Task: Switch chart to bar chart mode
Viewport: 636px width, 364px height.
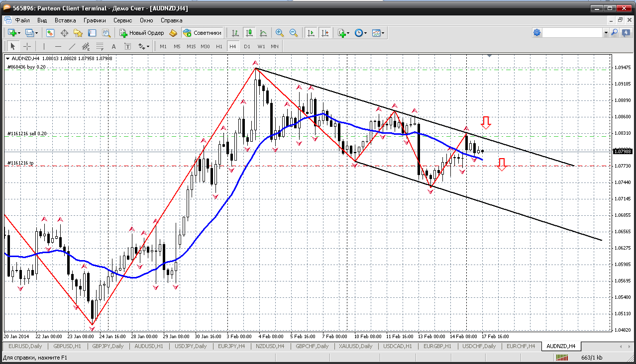Action: (235, 33)
